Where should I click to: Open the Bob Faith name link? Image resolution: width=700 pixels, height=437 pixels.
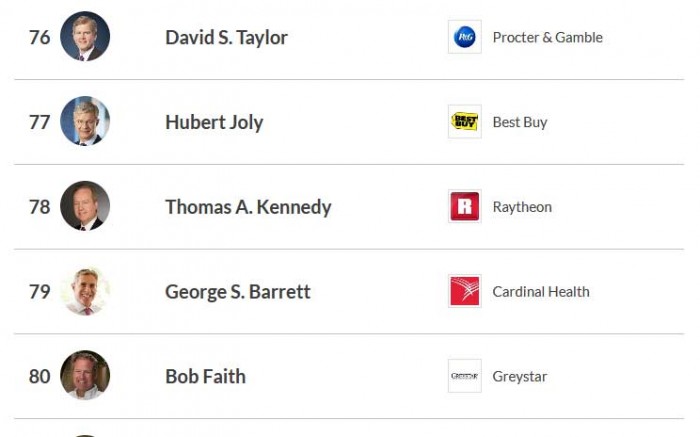205,377
